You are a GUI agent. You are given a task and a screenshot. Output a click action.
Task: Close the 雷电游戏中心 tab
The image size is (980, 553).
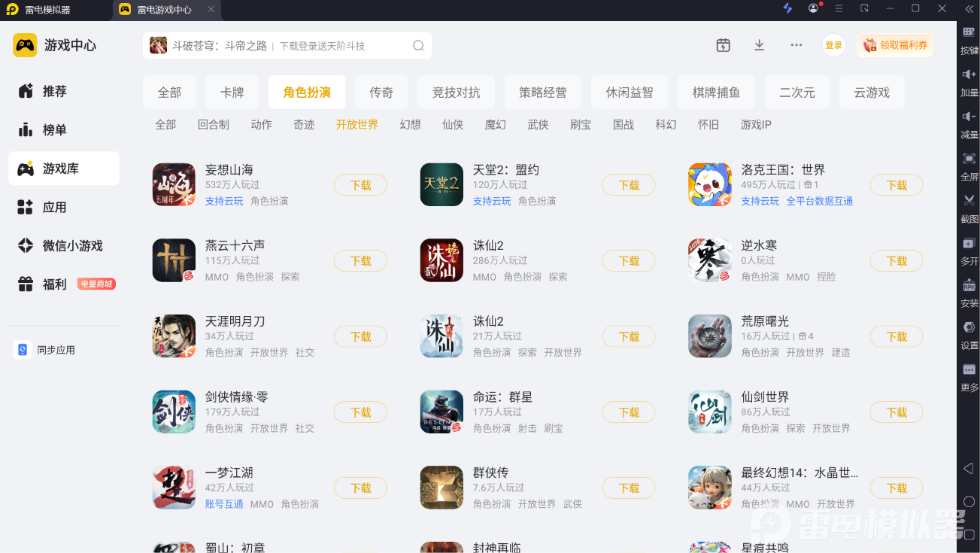coord(211,10)
